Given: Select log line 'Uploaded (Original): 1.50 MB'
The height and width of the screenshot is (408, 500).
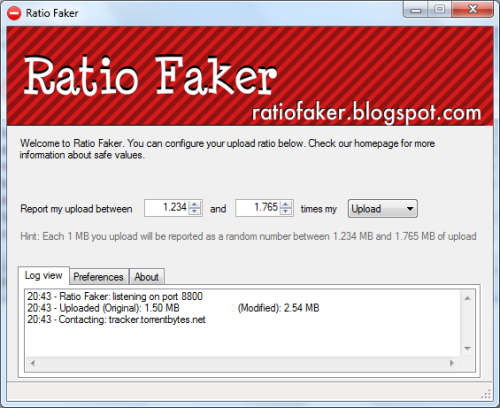Looking at the screenshot, I should coord(103,308).
